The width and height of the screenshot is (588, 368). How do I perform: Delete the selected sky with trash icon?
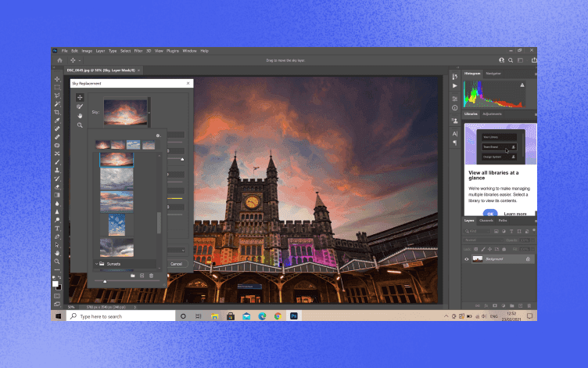tap(152, 276)
